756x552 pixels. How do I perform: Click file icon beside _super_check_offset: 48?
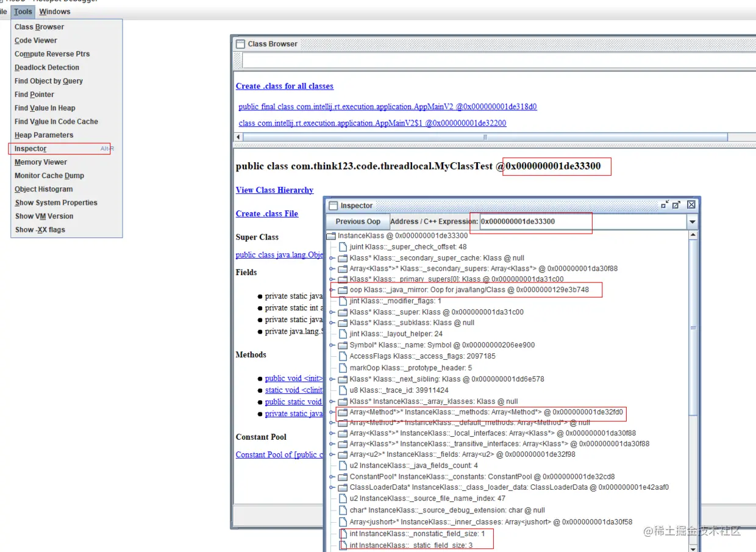pos(343,247)
